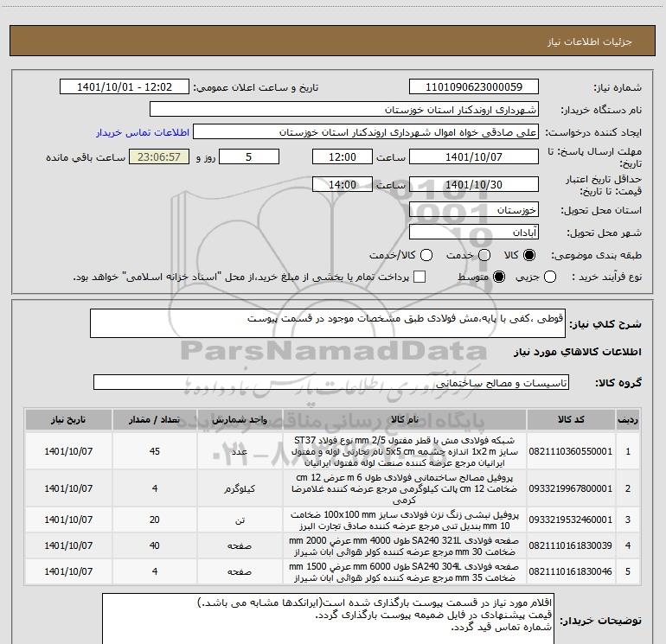Viewport: 666px width, 644px height.
Task: Select the کالا radio button
Action: 529,255
